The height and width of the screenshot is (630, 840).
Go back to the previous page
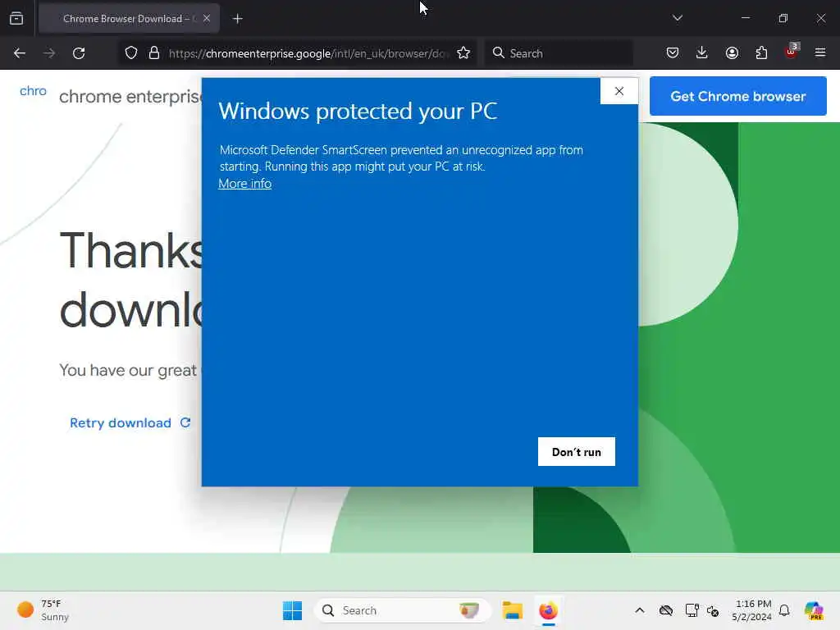click(x=20, y=53)
